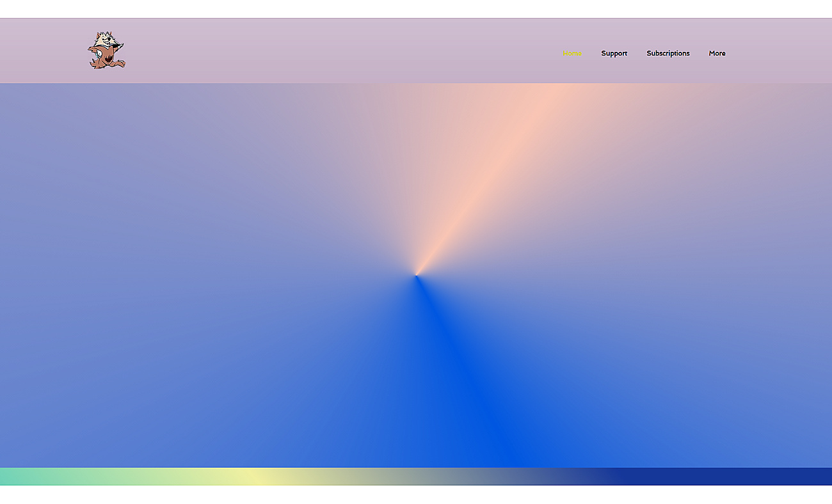Click the raccoon mascot logo
This screenshot has width=832, height=504.
107,50
